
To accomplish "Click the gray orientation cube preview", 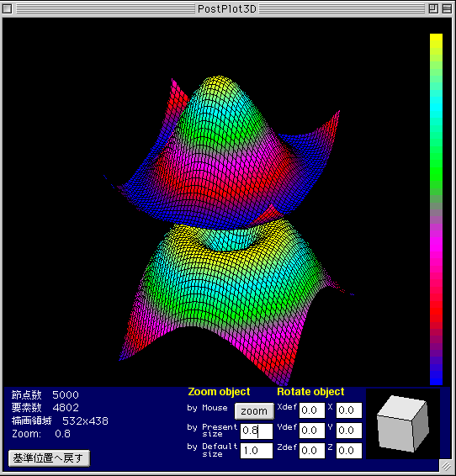I will click(x=402, y=424).
